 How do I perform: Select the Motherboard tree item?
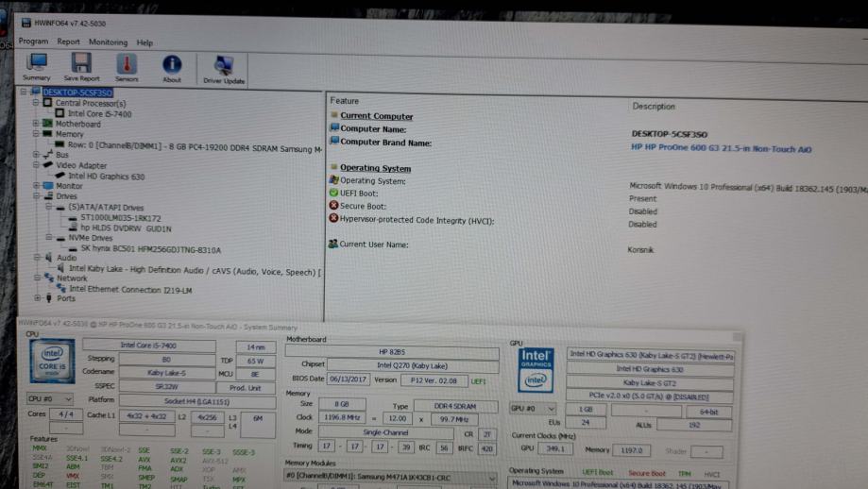78,124
